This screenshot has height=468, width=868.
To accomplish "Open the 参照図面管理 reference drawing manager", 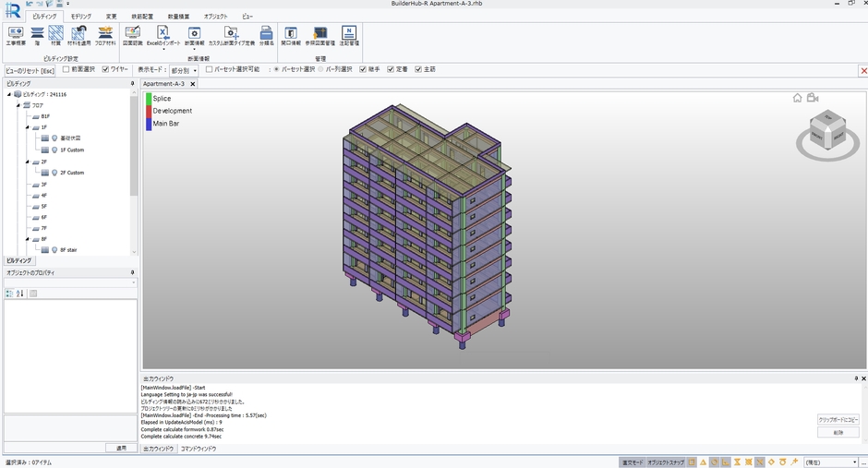I will (320, 35).
